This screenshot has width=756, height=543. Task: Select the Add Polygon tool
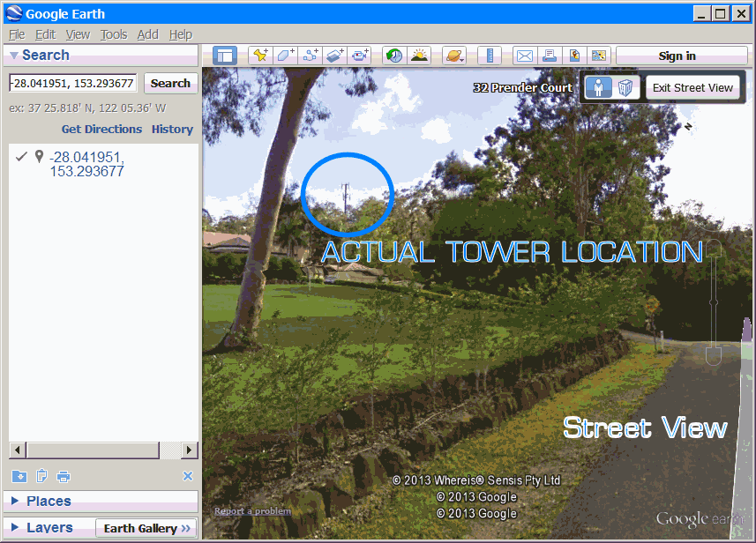[285, 56]
